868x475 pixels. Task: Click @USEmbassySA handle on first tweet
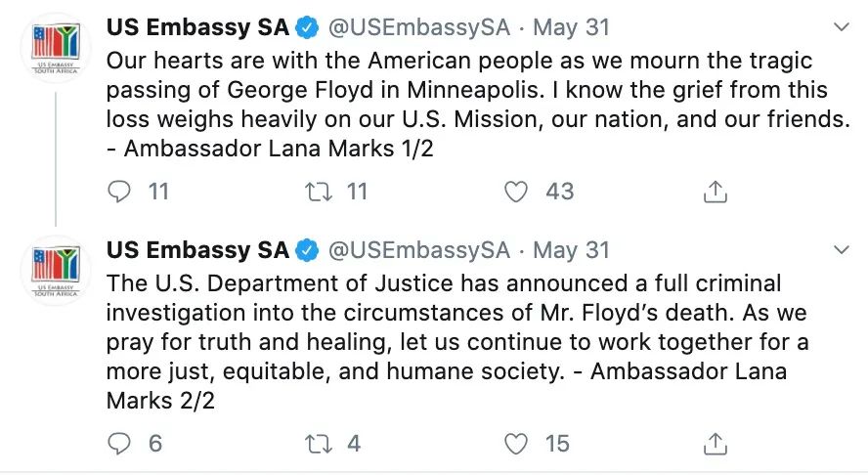pyautogui.click(x=417, y=26)
